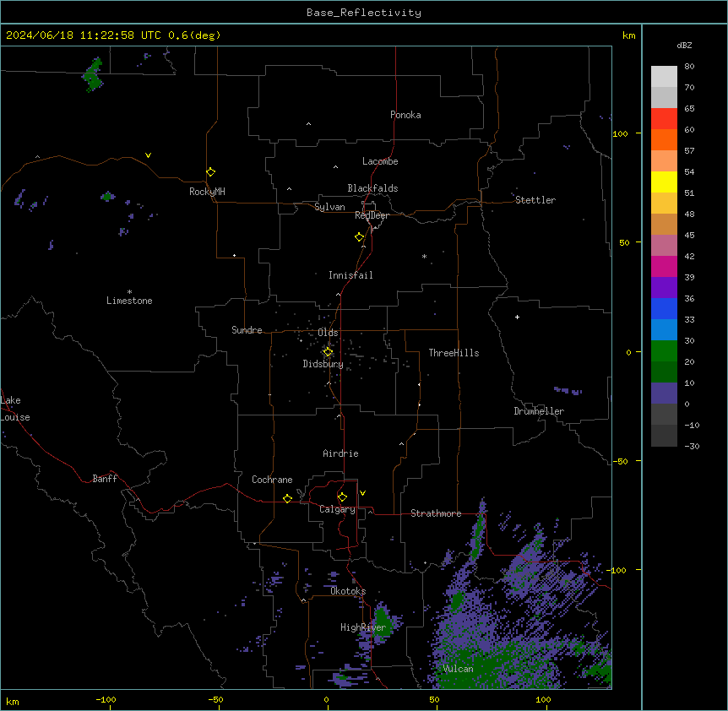This screenshot has width=728, height=711.
Task: Click the Banff label
Action: [105, 479]
